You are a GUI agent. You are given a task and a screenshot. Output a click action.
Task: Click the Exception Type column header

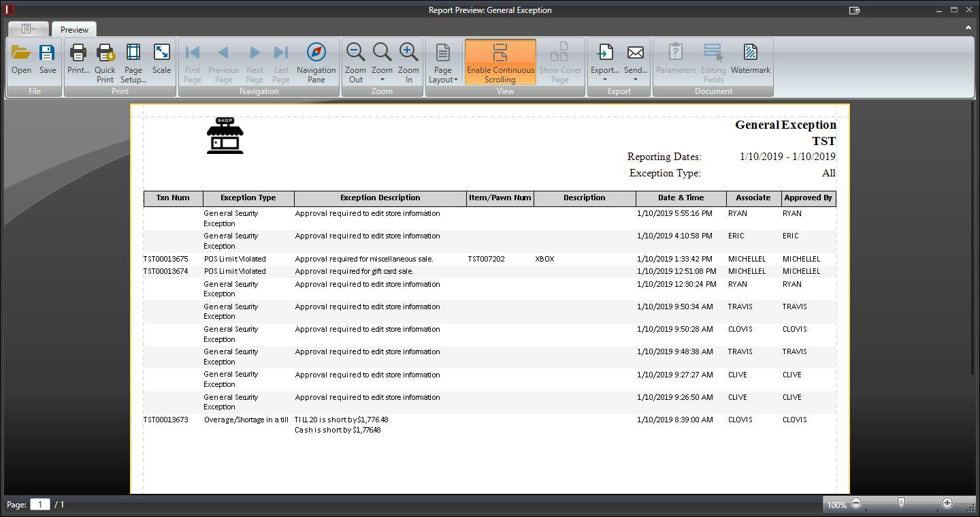coord(248,198)
